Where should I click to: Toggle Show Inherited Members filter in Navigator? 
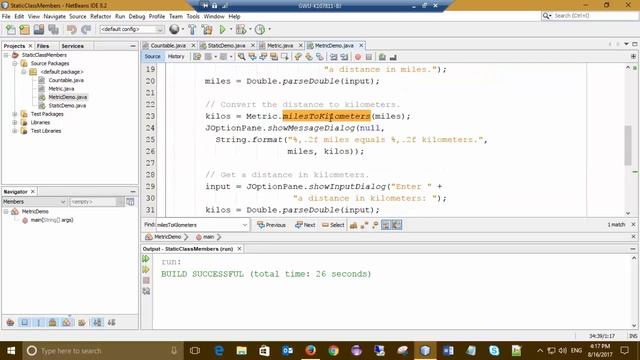click(11, 322)
